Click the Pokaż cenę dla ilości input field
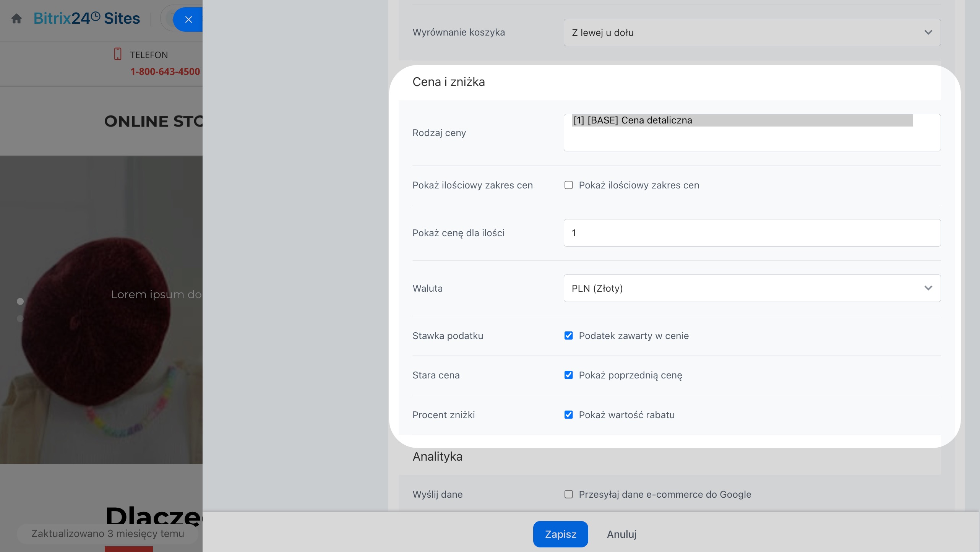Image resolution: width=980 pixels, height=552 pixels. (x=752, y=233)
